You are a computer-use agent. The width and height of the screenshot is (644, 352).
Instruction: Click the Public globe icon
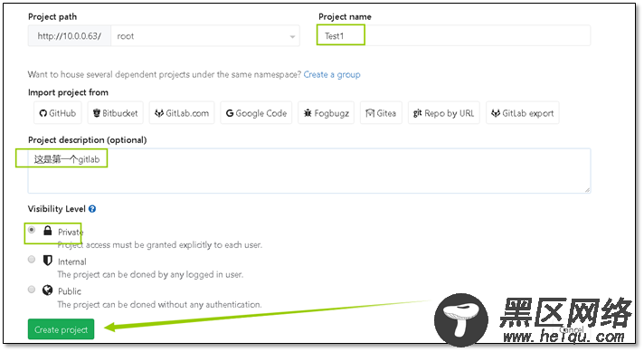coord(48,290)
